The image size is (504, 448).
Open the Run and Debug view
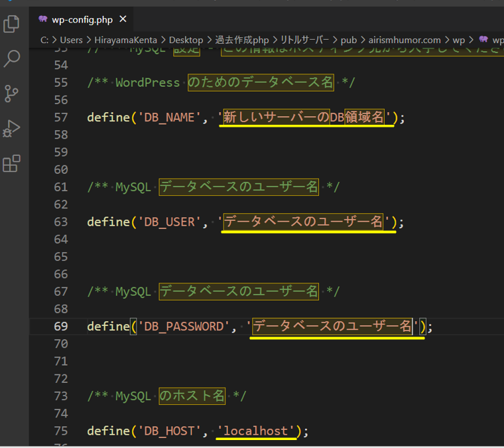click(11, 128)
